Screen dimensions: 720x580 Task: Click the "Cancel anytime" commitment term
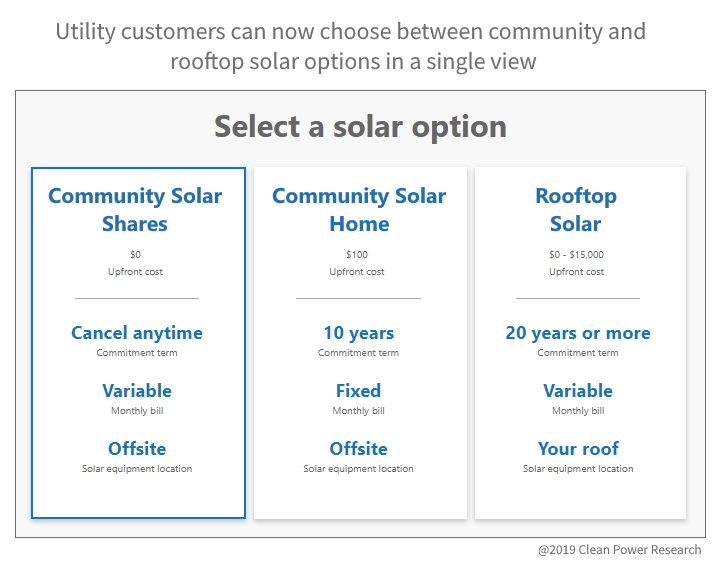pyautogui.click(x=137, y=333)
